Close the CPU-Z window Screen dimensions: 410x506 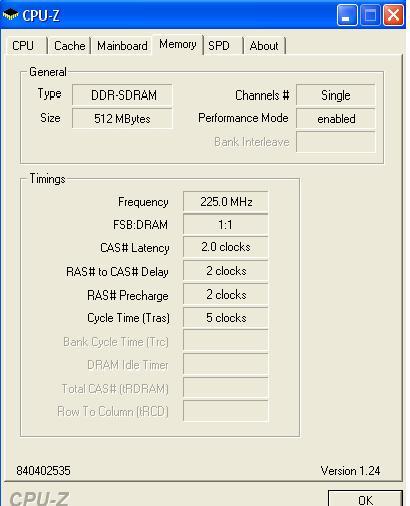coord(393,15)
